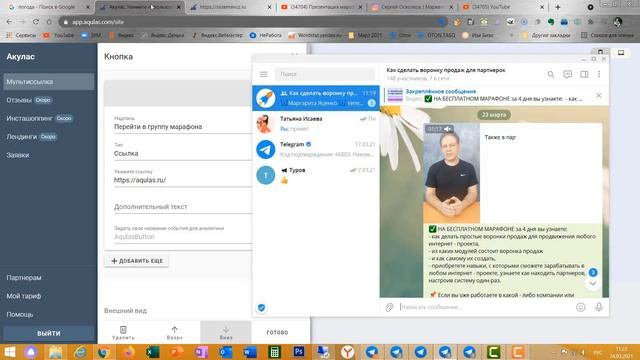Open the Туров channel chat
The image size is (640, 360).
pos(316,175)
